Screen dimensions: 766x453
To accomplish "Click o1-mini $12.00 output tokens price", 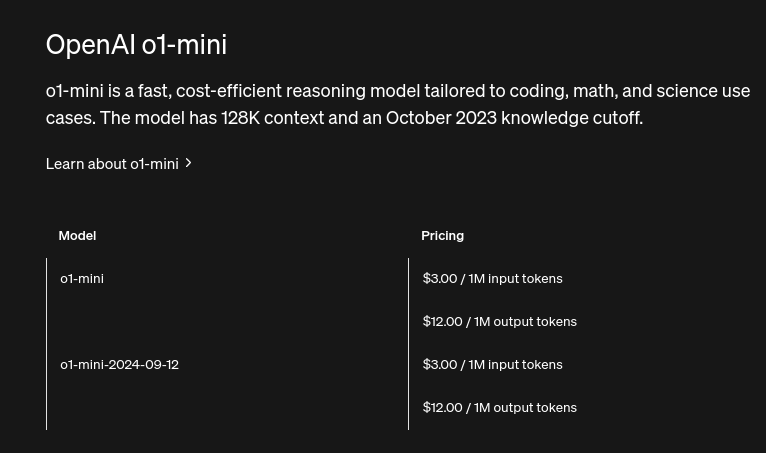I will pos(499,322).
